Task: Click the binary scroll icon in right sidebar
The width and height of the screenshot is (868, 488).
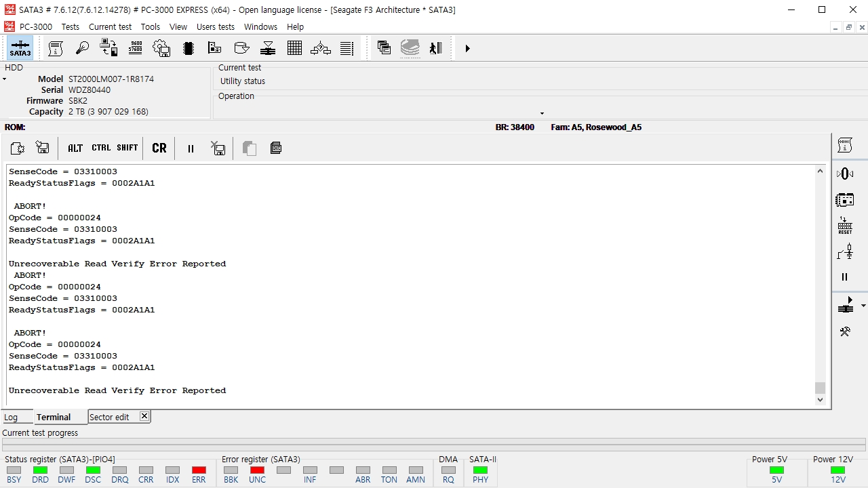Action: pos(845,145)
